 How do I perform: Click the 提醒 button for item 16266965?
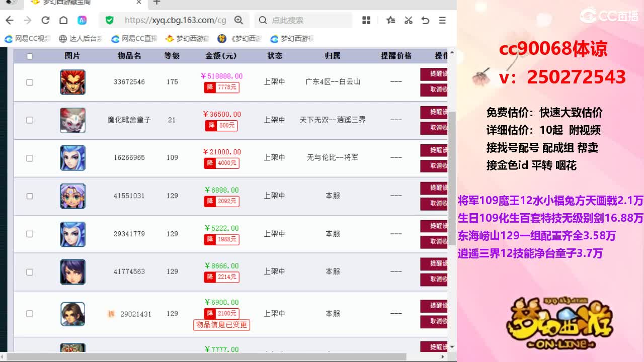434,150
